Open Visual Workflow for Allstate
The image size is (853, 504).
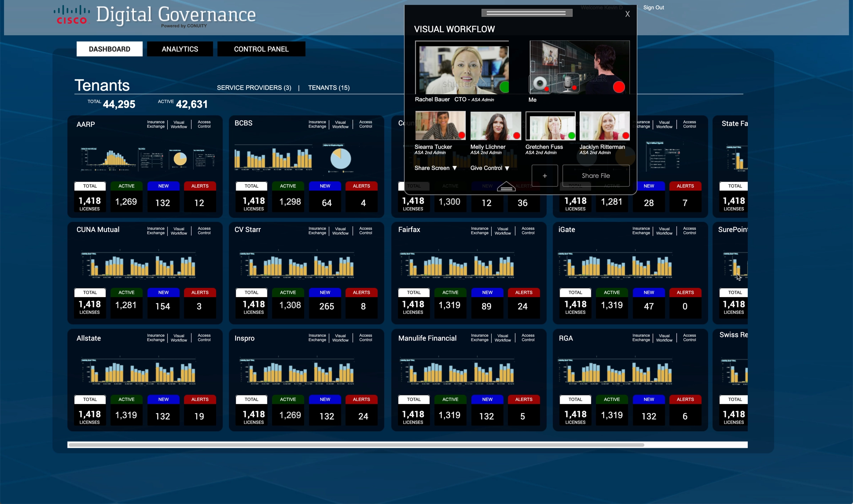pos(179,338)
